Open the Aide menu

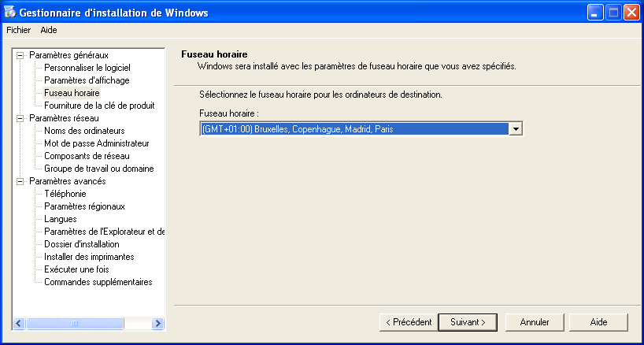tap(49, 30)
